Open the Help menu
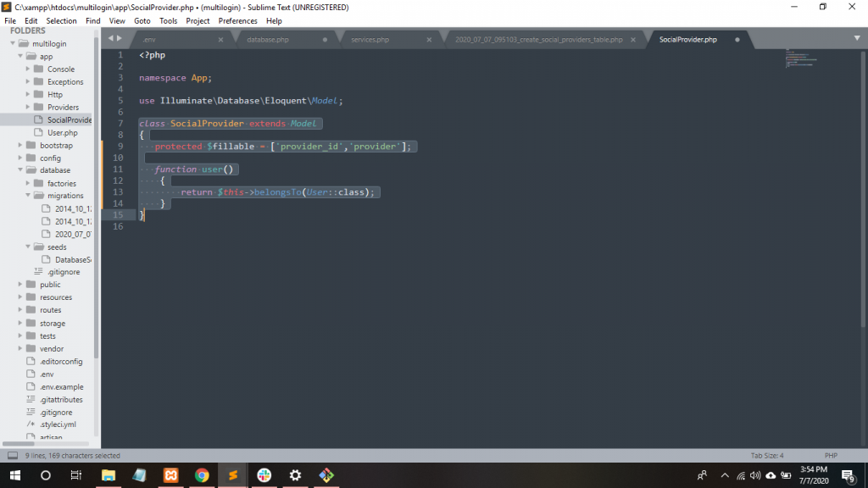The height and width of the screenshot is (488, 868). point(274,21)
